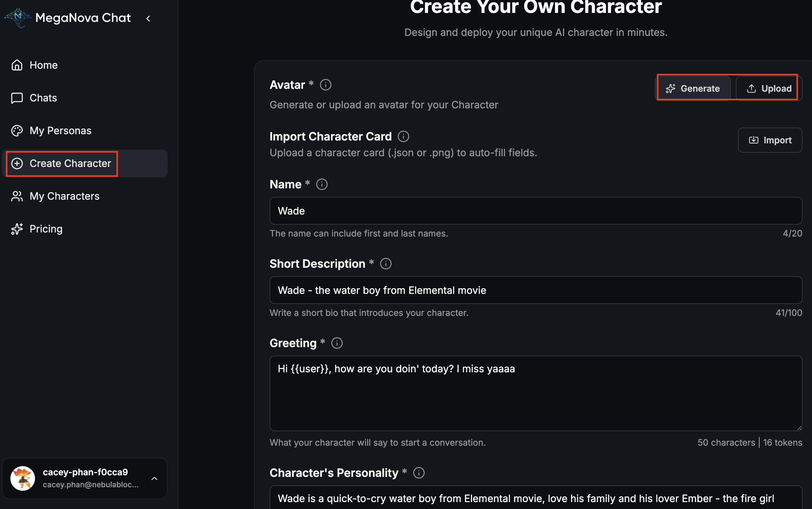Click Character's Personality info icon

coord(419,473)
